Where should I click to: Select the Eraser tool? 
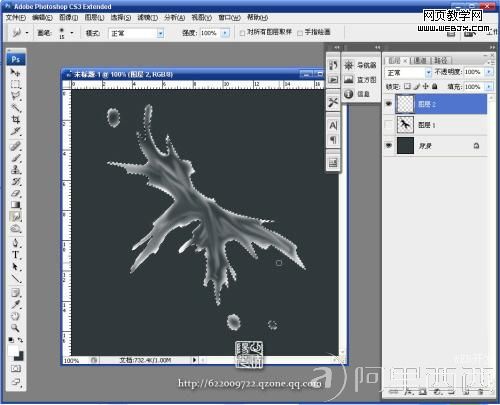[15, 193]
